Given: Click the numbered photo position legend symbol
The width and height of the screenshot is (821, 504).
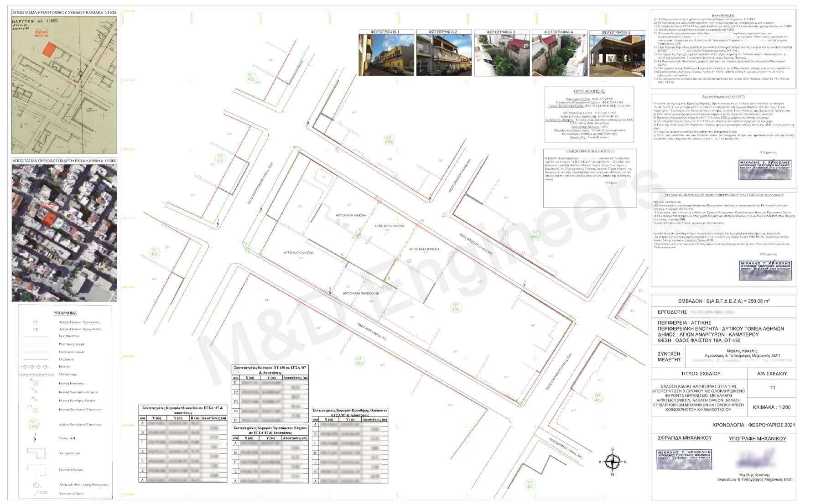Looking at the screenshot, I should (x=37, y=485).
